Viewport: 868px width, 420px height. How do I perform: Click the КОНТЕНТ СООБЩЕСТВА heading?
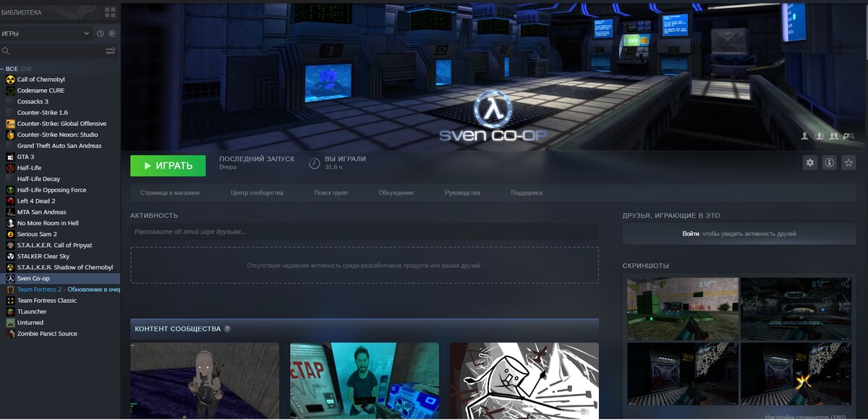[177, 329]
